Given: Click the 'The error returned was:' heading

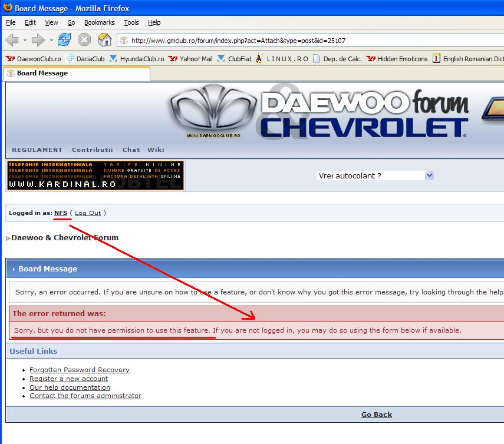Looking at the screenshot, I should click(59, 314).
